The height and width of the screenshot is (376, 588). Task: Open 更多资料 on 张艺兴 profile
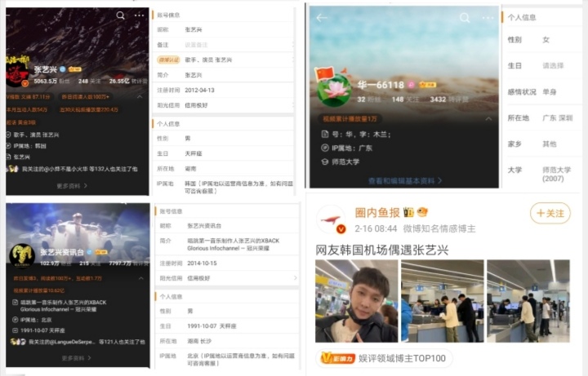click(72, 186)
